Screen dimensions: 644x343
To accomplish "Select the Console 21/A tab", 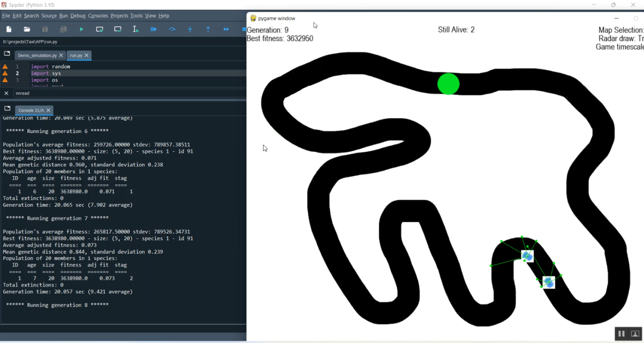I will coord(30,110).
